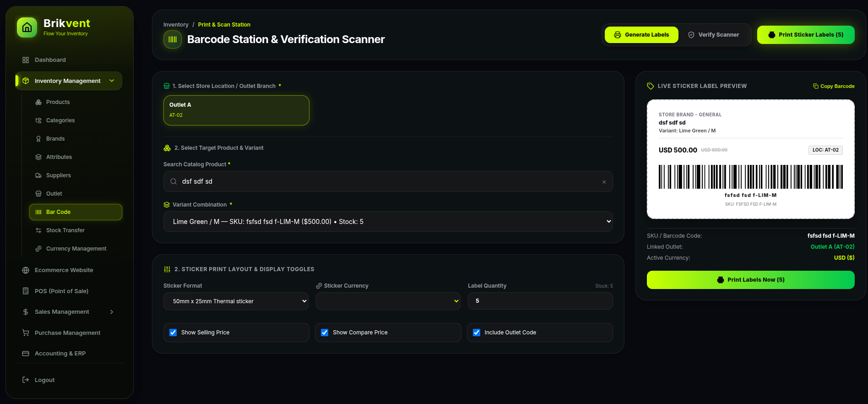Click the search magnifier icon
This screenshot has width=868, height=404.
(x=174, y=181)
